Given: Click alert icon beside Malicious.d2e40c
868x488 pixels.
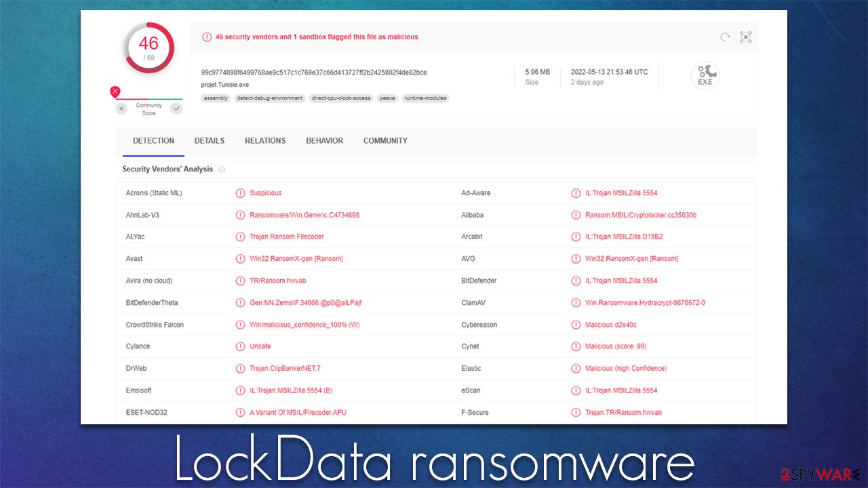Looking at the screenshot, I should pos(576,325).
